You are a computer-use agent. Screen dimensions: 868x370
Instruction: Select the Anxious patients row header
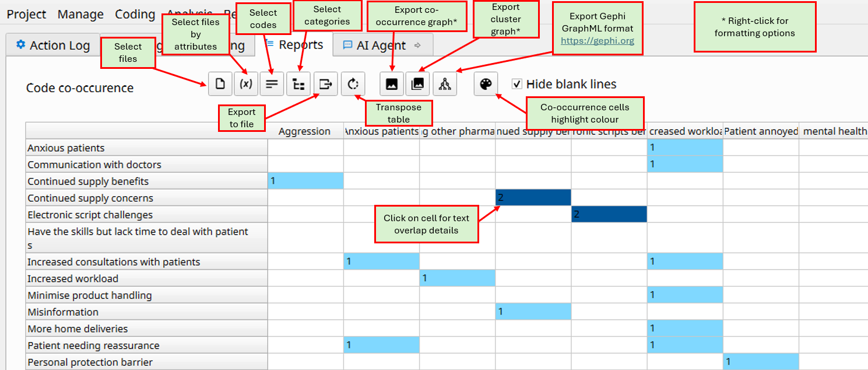146,148
